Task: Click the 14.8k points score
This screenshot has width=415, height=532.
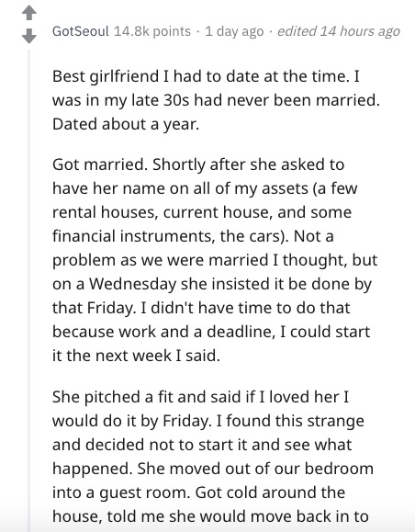Action: [152, 31]
